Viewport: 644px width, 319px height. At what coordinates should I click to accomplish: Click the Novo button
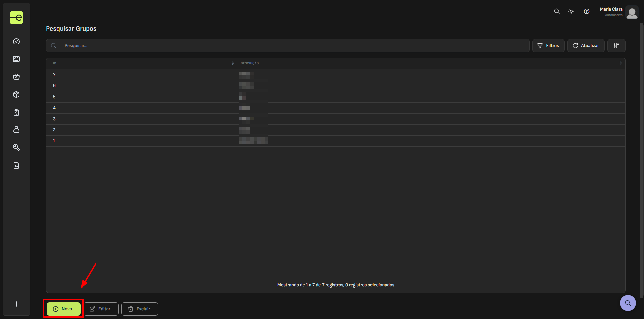point(63,309)
